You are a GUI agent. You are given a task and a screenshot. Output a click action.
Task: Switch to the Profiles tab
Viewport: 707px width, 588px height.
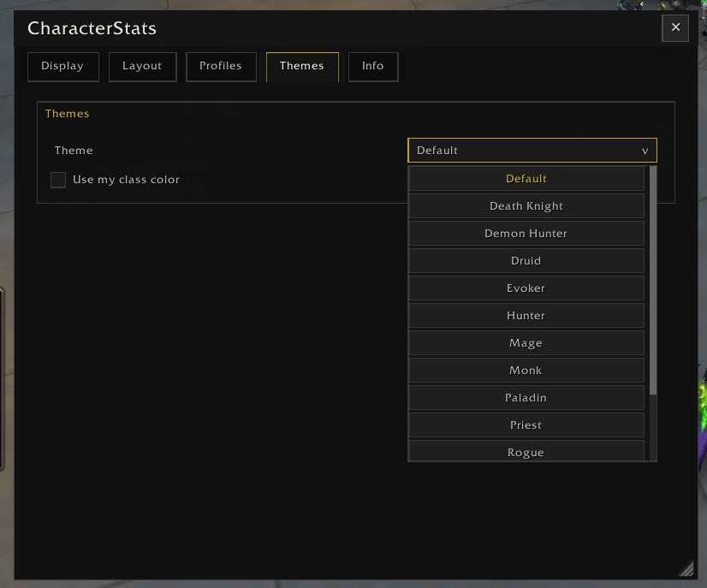pyautogui.click(x=221, y=67)
